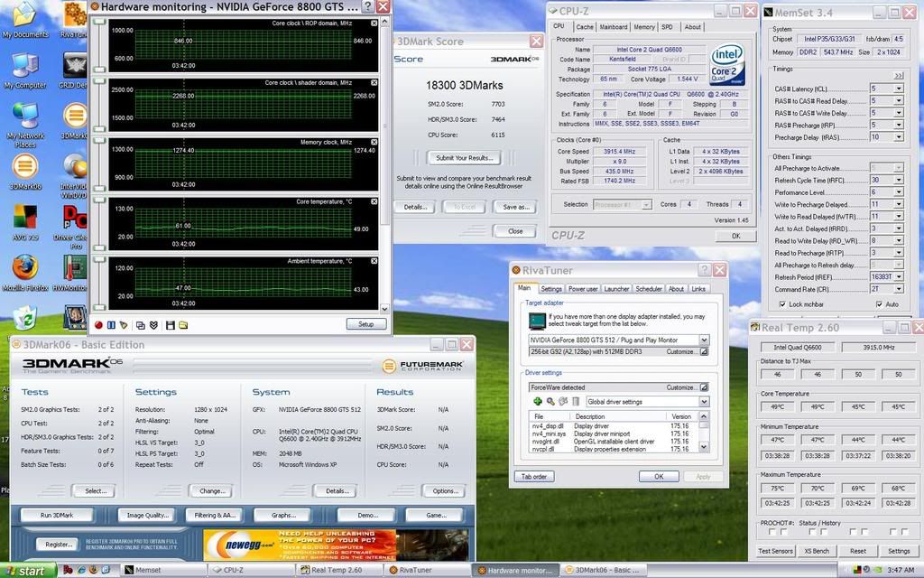Click the Image Quality... button in 3DMark06

coord(147,515)
